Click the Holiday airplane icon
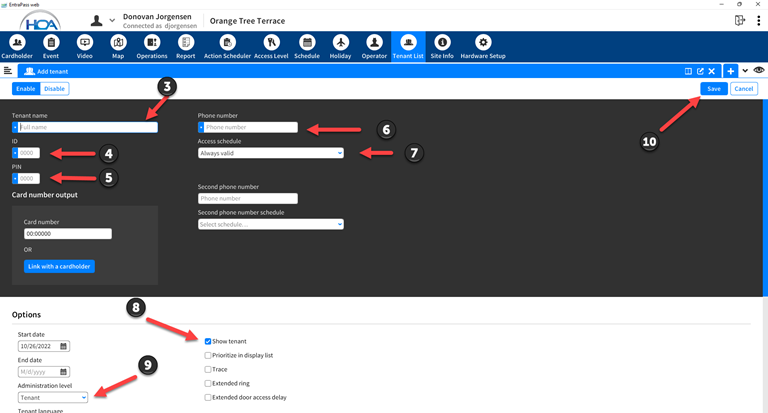The image size is (768, 413). click(340, 42)
